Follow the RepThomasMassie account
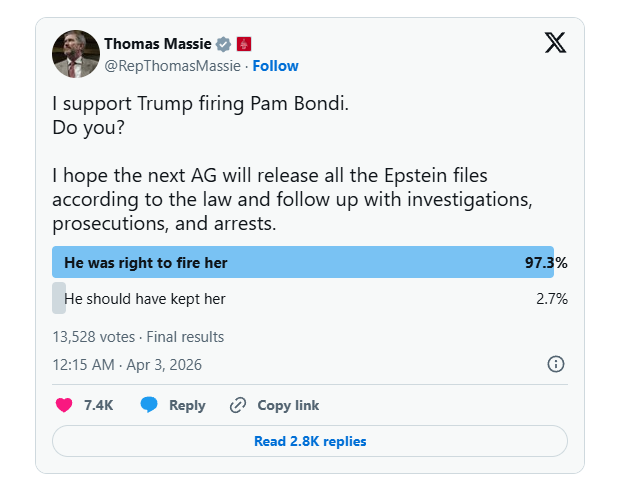The height and width of the screenshot is (495, 620). 275,66
